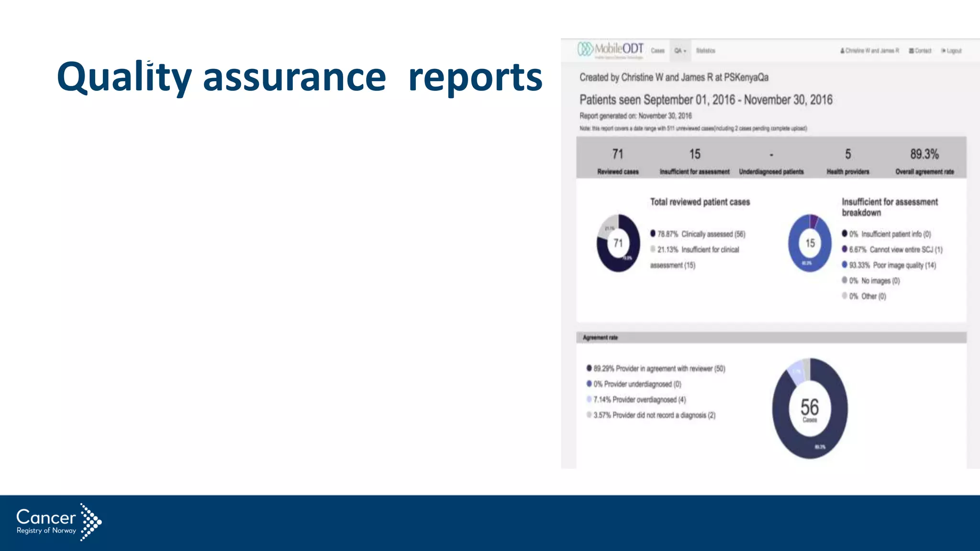Click the MobileODT logo
The height and width of the screenshot is (551, 980).
(x=611, y=50)
